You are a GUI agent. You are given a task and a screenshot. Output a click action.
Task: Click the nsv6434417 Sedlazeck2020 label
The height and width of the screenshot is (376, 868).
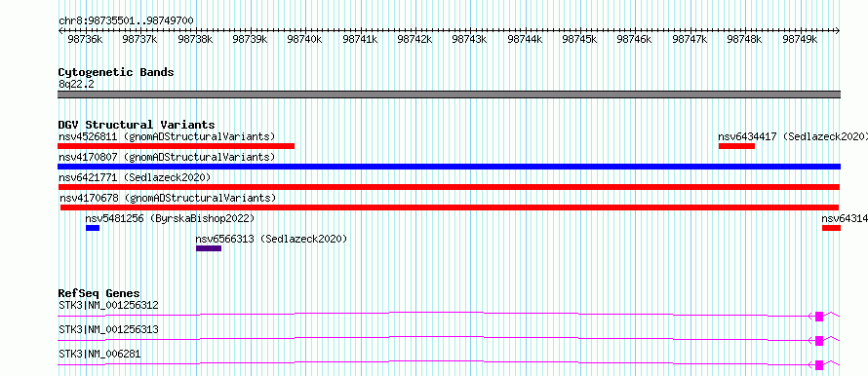coord(793,136)
